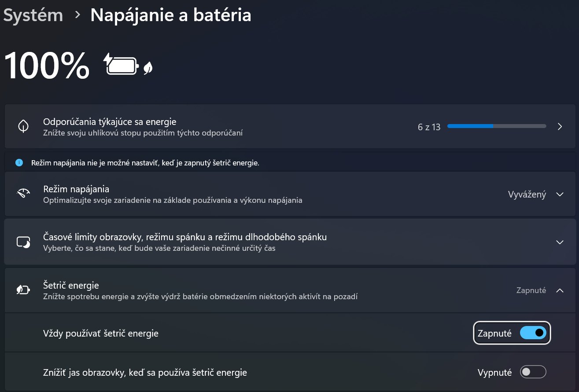
Task: Click the 100% battery level text
Action: [x=47, y=66]
